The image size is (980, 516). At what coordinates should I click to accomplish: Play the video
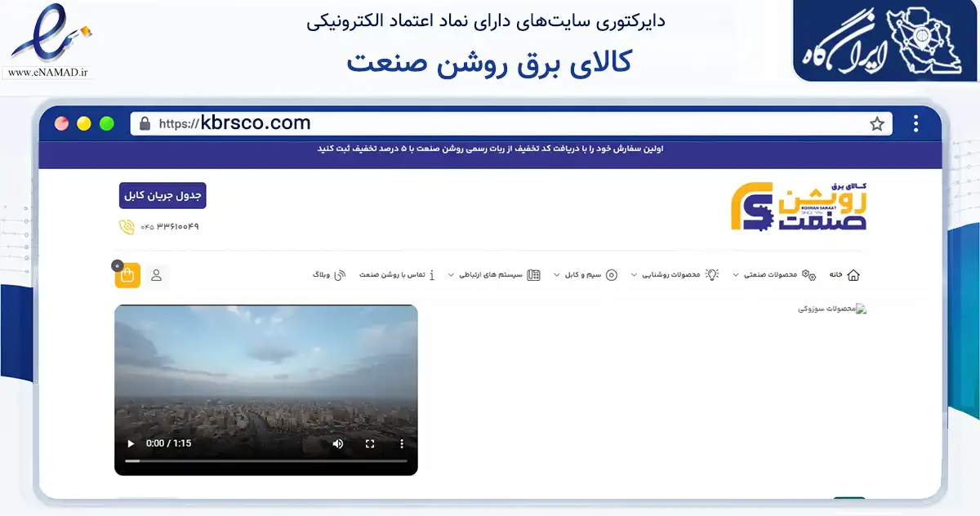pos(130,444)
